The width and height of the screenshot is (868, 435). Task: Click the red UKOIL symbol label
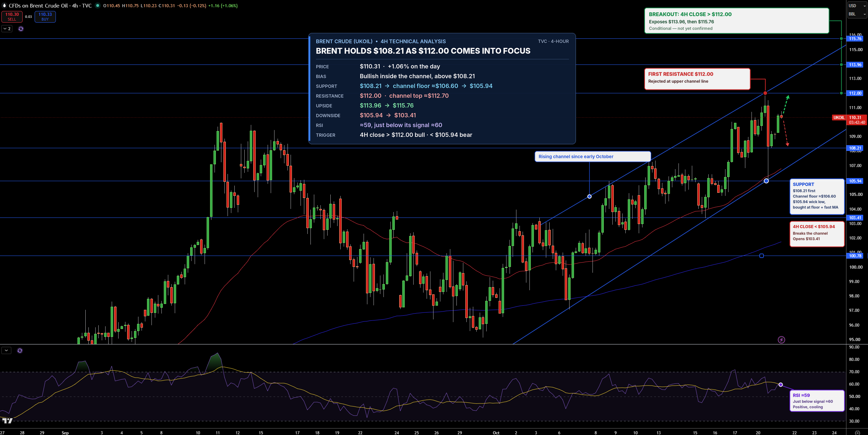tap(839, 118)
